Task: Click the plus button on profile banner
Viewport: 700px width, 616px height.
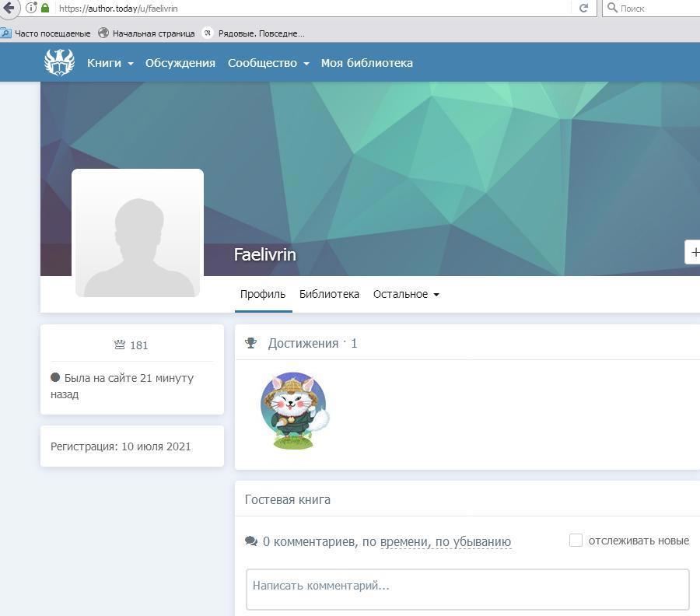Action: pyautogui.click(x=694, y=252)
